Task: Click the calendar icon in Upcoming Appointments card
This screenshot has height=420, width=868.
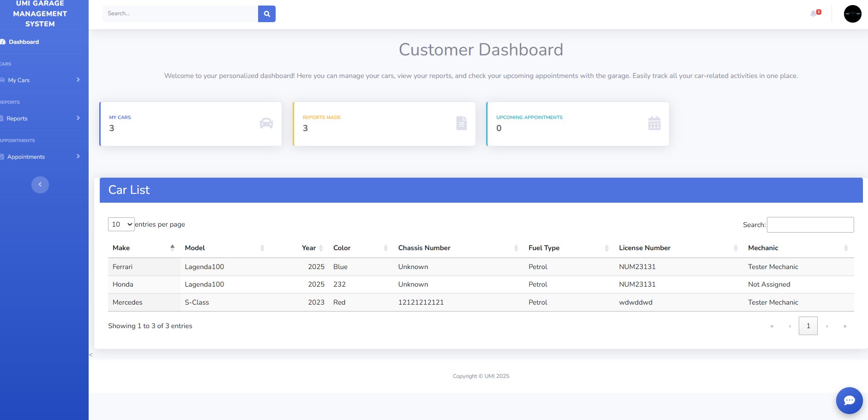Action: (x=654, y=123)
